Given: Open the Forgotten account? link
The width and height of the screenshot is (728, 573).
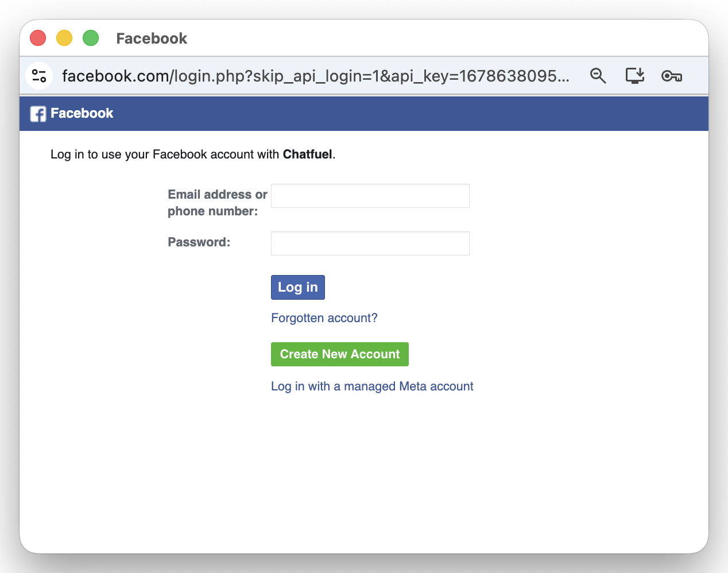Looking at the screenshot, I should (324, 318).
